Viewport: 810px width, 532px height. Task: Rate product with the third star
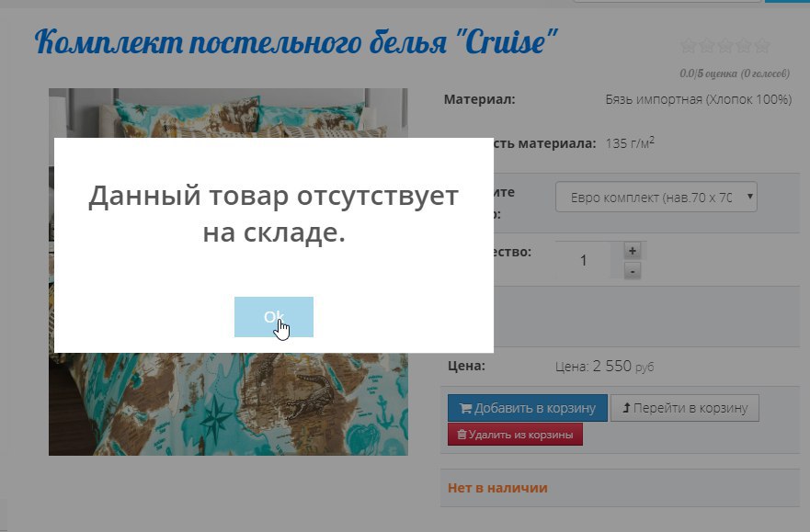point(725,46)
